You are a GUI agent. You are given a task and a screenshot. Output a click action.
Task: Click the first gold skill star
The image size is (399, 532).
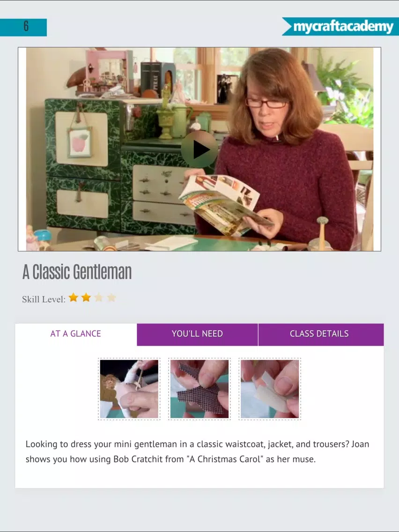[73, 297]
